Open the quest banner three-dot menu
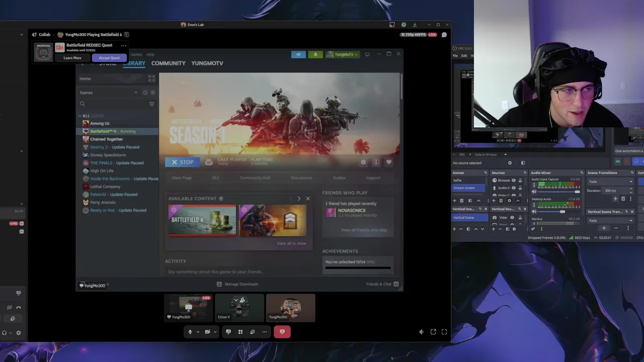 click(124, 46)
